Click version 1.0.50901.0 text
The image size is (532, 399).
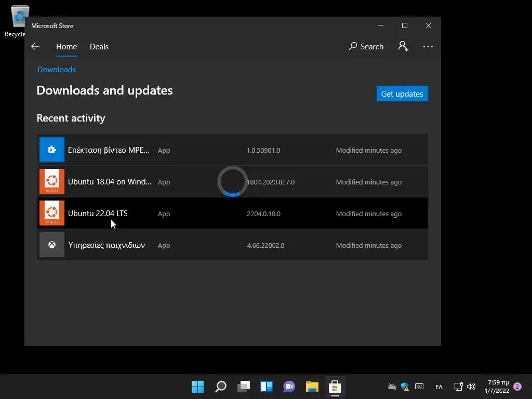click(263, 150)
